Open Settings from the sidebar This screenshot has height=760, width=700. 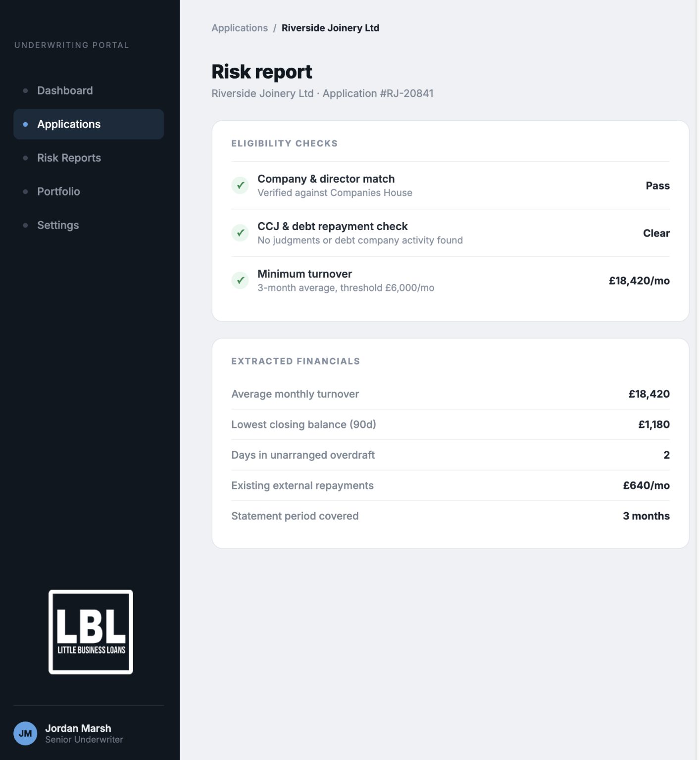coord(89,225)
